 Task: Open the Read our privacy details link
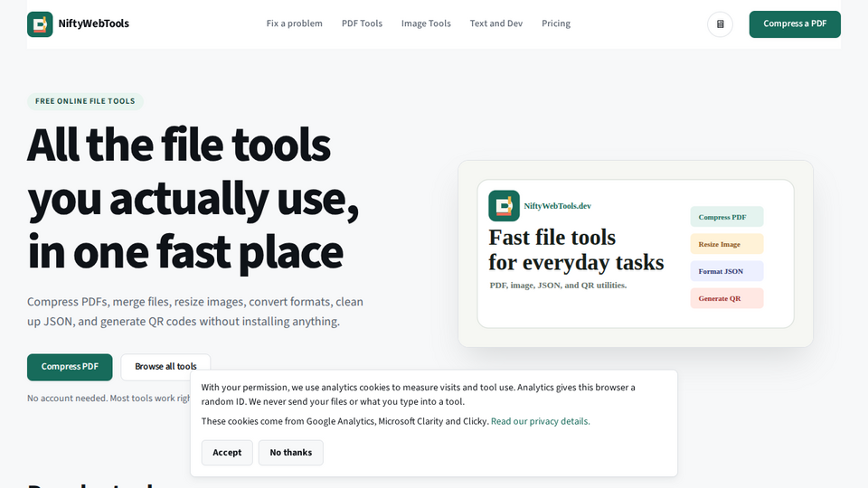(x=541, y=422)
